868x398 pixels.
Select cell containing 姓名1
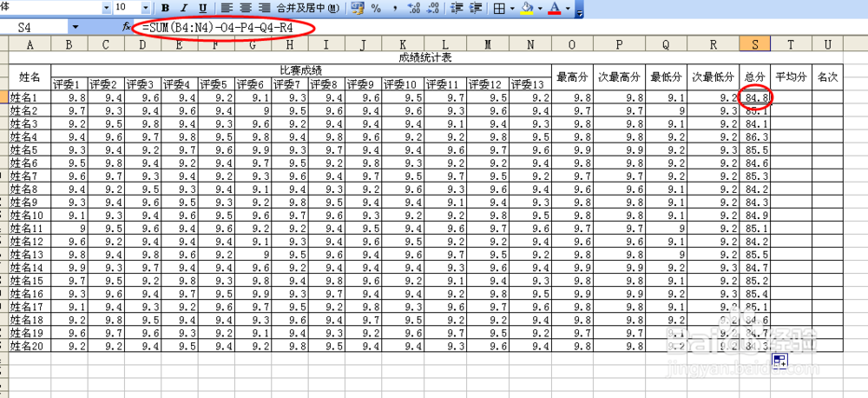coord(30,97)
